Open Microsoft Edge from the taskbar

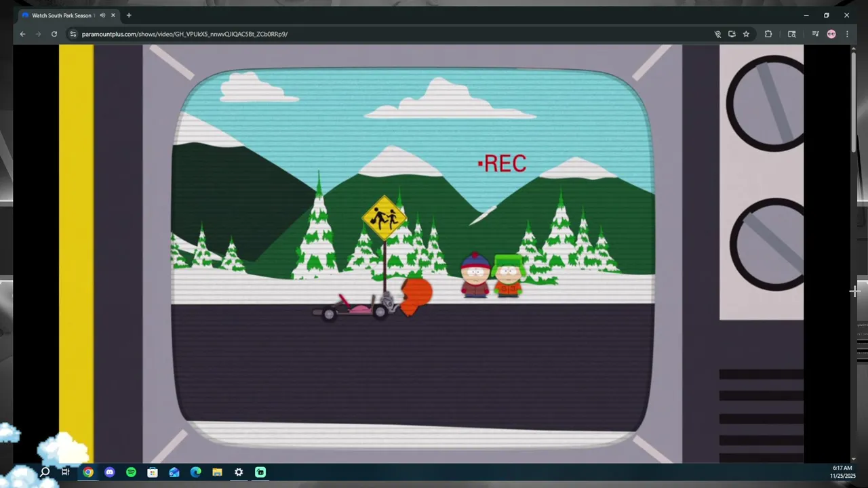coord(196,472)
